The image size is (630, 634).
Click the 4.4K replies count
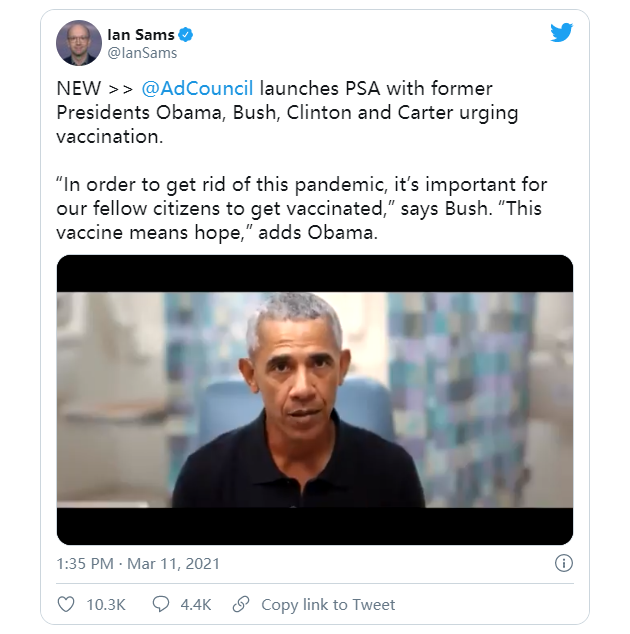click(195, 604)
